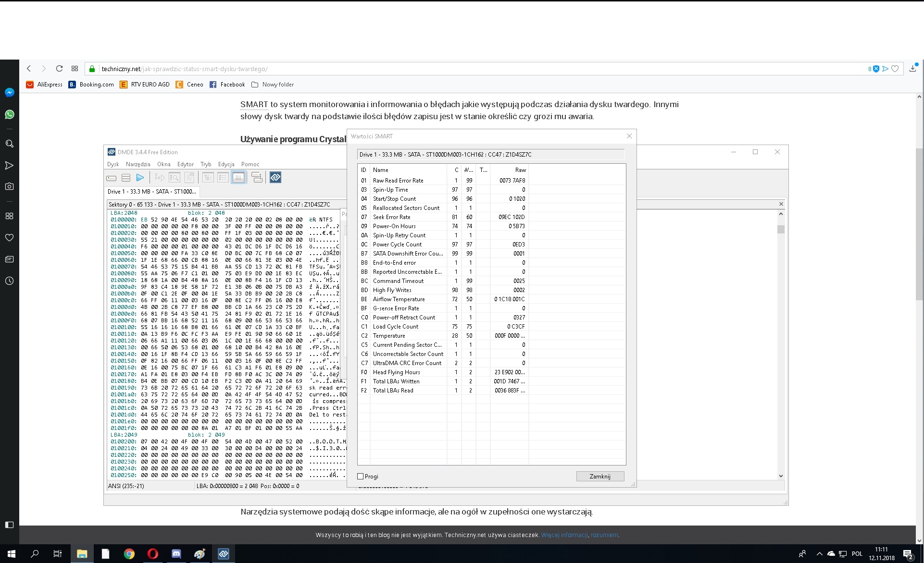Open the Windows Start menu

click(x=12, y=554)
